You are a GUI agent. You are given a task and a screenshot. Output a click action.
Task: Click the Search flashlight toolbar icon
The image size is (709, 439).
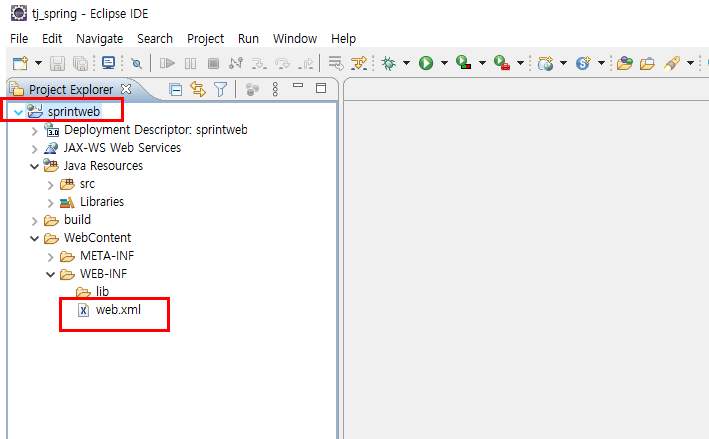pyautogui.click(x=672, y=63)
